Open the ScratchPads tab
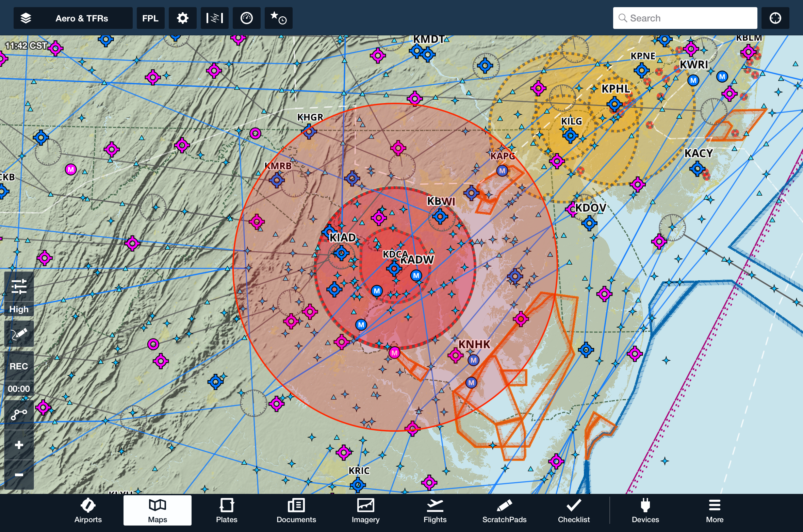 pyautogui.click(x=505, y=511)
